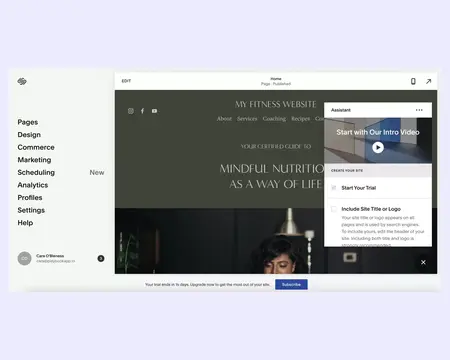The width and height of the screenshot is (450, 360).
Task: Check the Start Your Trial checkbox
Action: (x=334, y=188)
